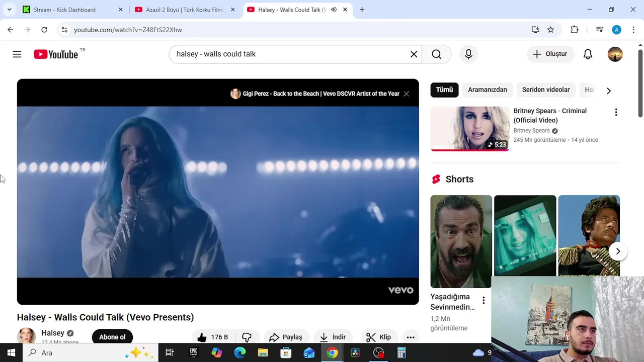Click the search magnifier button
Image resolution: width=644 pixels, height=362 pixels.
[436, 54]
